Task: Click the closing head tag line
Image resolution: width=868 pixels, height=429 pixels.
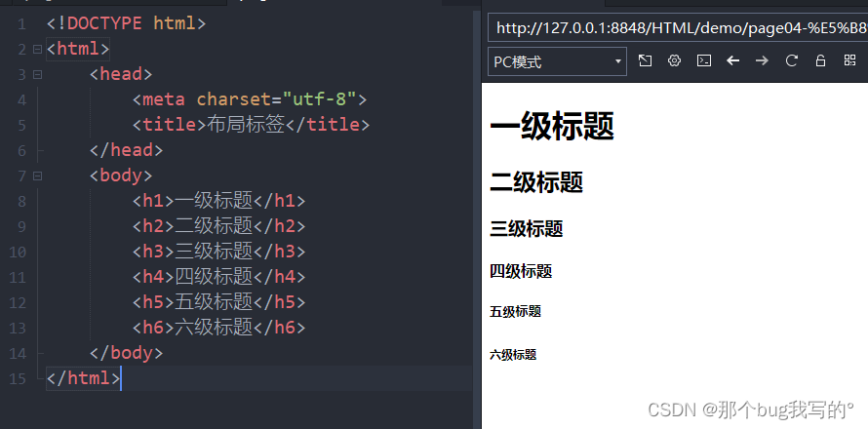Action: point(126,150)
